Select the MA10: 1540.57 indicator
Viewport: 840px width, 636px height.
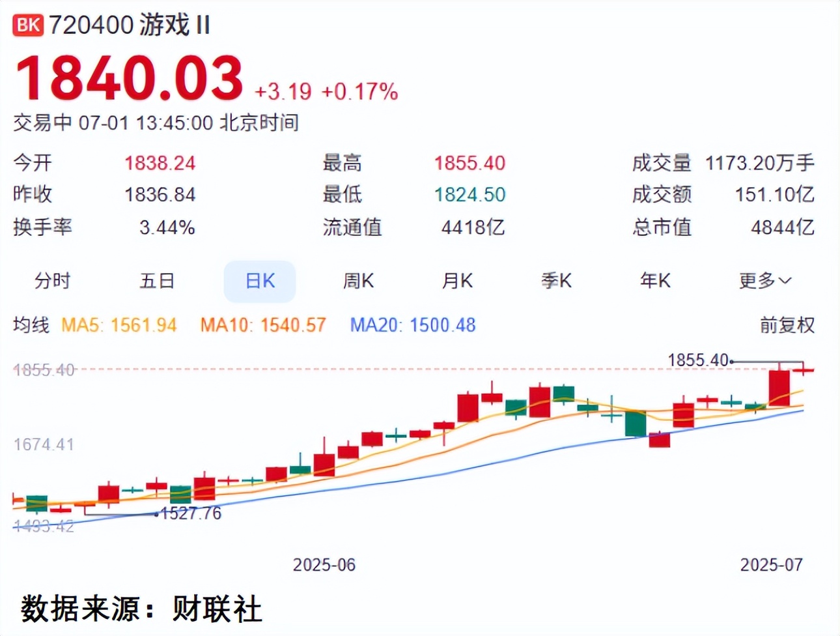click(263, 325)
